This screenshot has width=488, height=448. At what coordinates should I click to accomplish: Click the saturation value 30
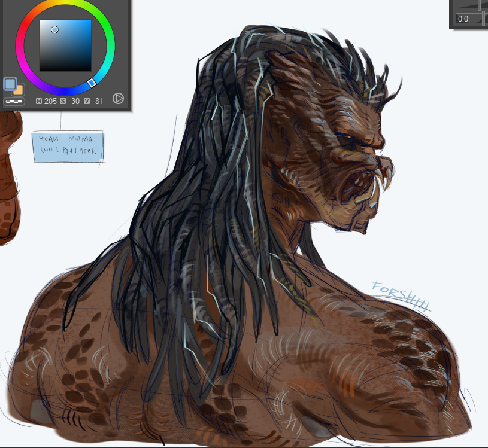pyautogui.click(x=75, y=101)
